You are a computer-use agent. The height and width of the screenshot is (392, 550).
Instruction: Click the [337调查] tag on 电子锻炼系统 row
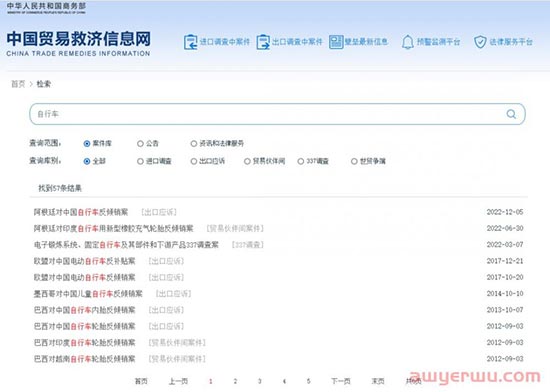248,245
